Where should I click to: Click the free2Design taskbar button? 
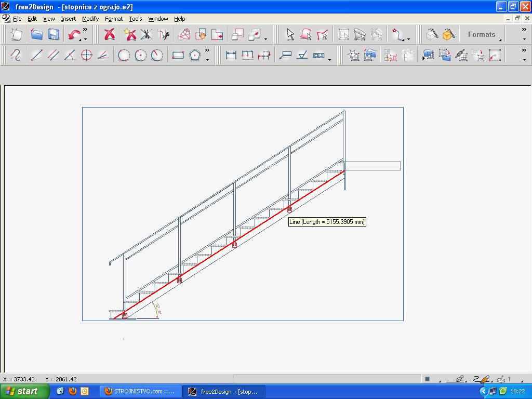224,392
